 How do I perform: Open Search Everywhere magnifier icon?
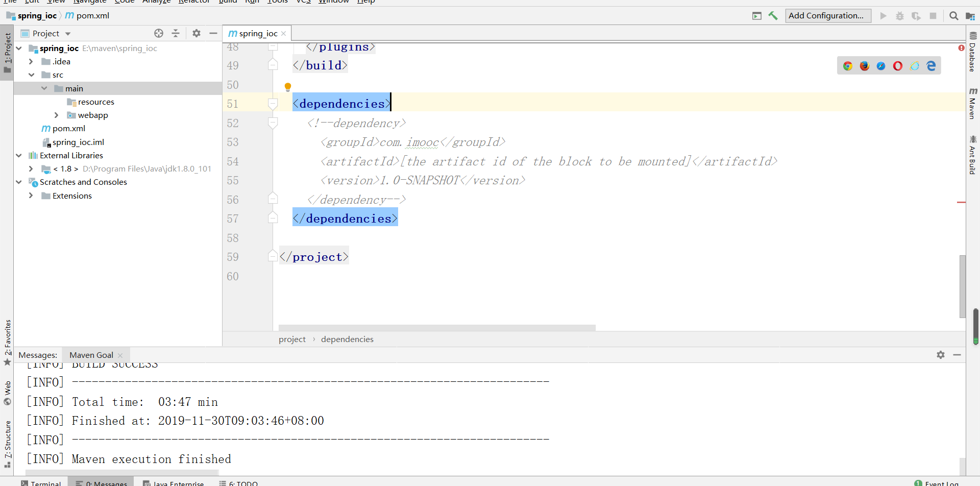point(953,16)
